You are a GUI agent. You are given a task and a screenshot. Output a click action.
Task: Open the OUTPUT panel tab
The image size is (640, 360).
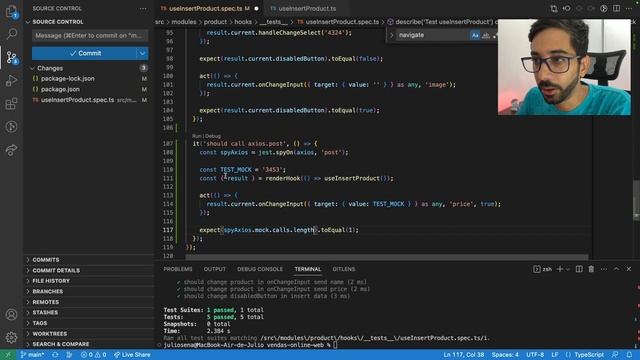215,269
